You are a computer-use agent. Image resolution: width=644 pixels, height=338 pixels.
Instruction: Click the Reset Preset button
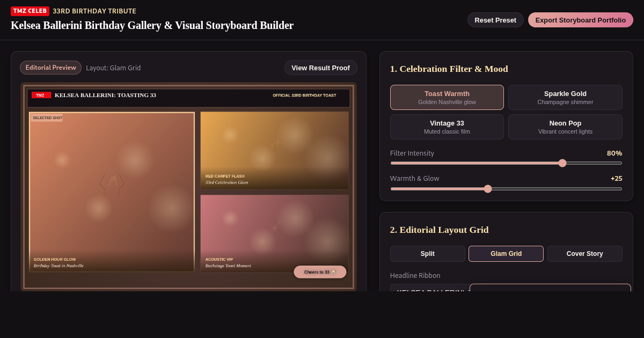[x=495, y=20]
